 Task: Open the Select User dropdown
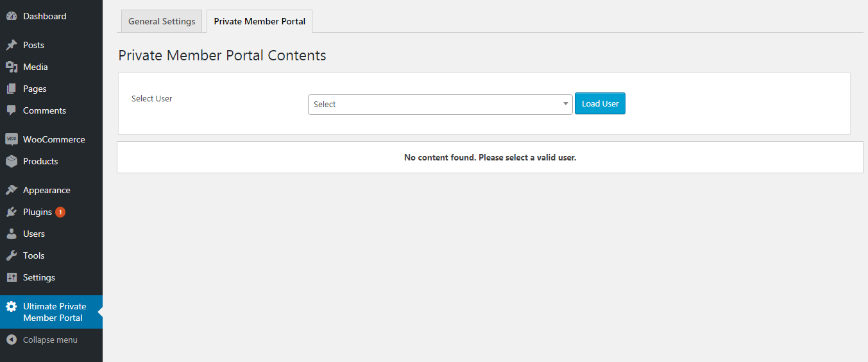coord(440,104)
